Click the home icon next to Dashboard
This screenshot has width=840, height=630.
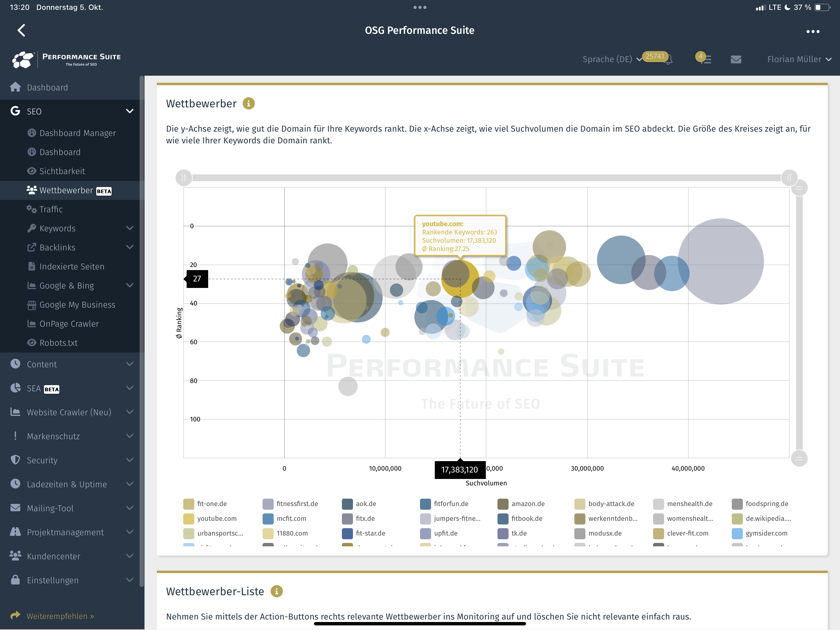click(15, 87)
